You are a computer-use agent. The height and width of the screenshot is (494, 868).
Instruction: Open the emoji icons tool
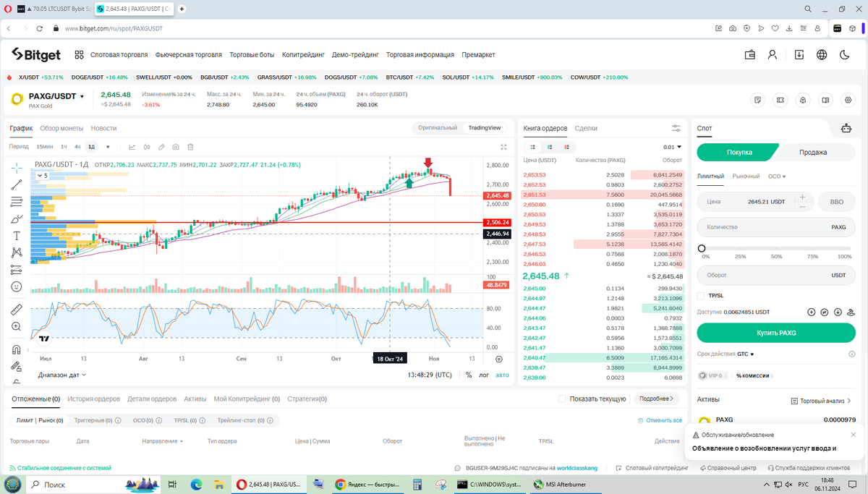click(17, 287)
